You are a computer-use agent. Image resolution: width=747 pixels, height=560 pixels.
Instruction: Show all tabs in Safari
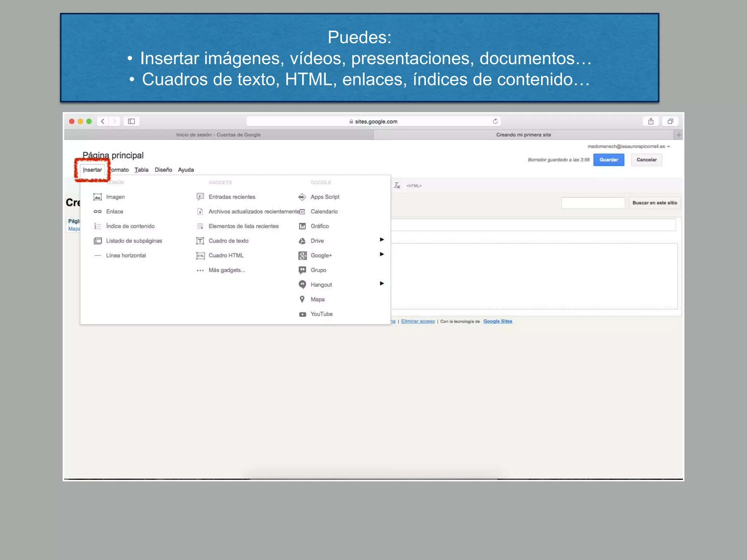tap(670, 121)
